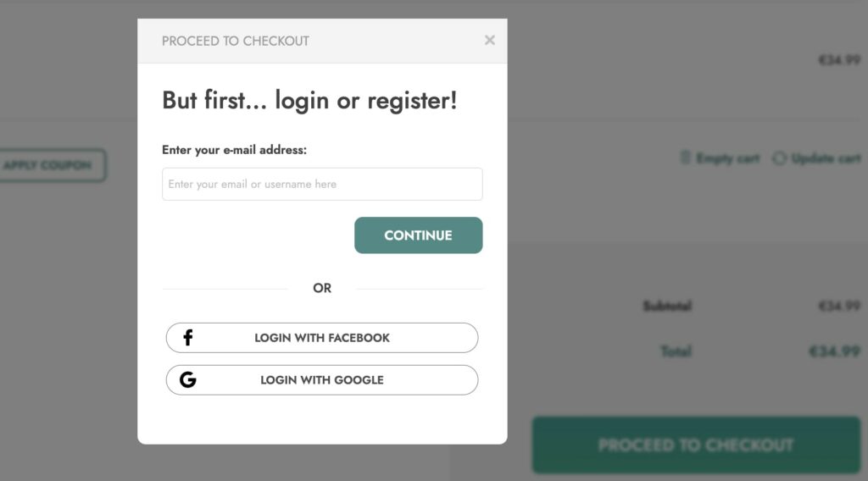Screen dimensions: 868x481
Task: Click the OR divider text
Action: click(322, 288)
